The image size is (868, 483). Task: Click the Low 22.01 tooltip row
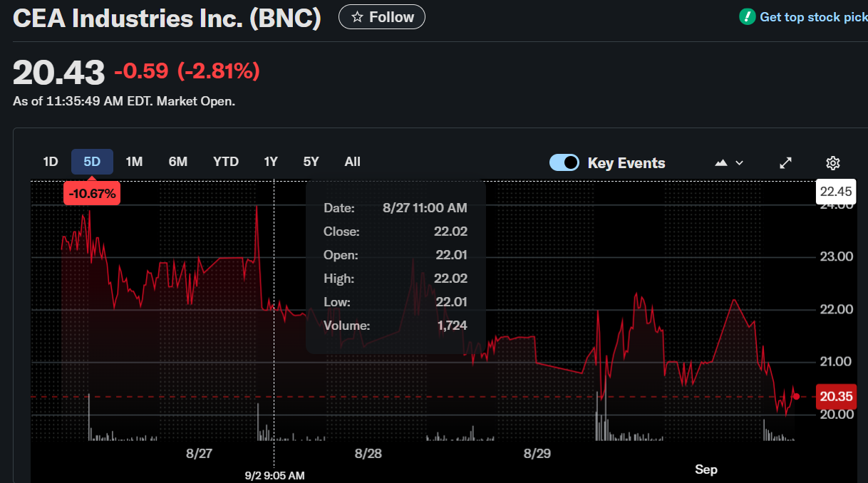[396, 302]
